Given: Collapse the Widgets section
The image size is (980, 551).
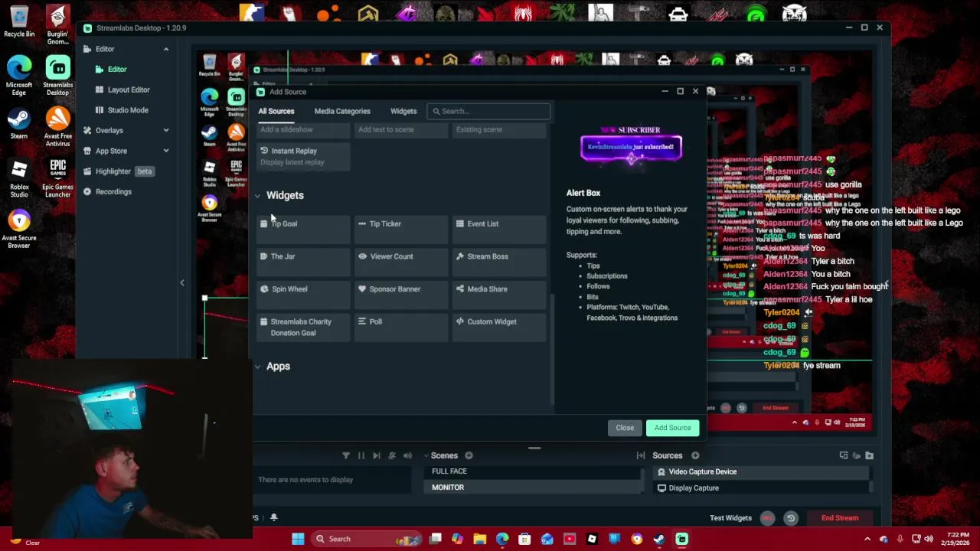Looking at the screenshot, I should 257,196.
